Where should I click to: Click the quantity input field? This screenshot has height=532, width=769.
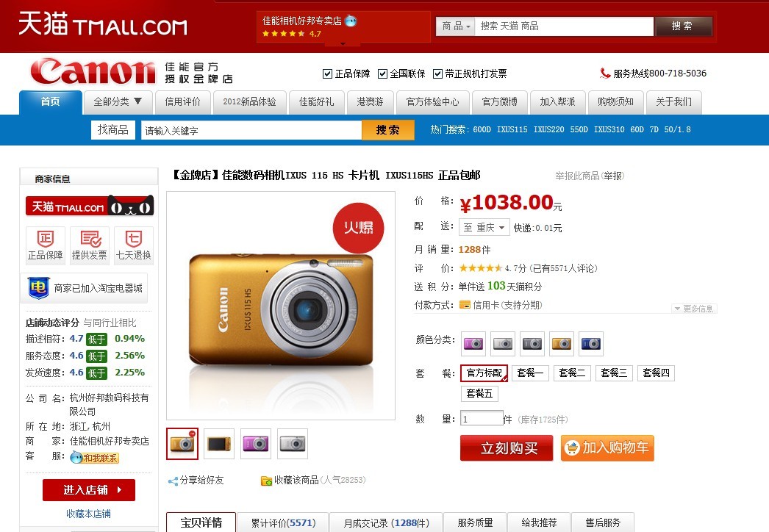pos(482,420)
